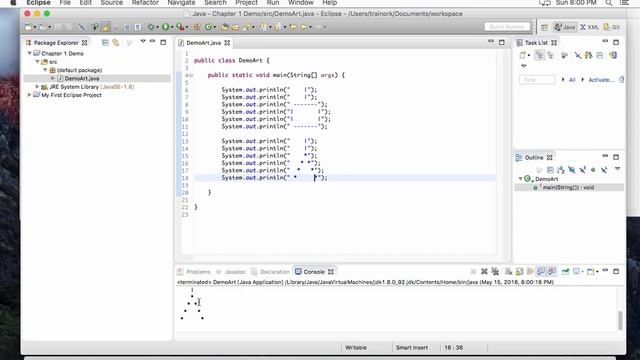
Task: Expand the DemoArt.java tree node
Action: pyautogui.click(x=53, y=78)
